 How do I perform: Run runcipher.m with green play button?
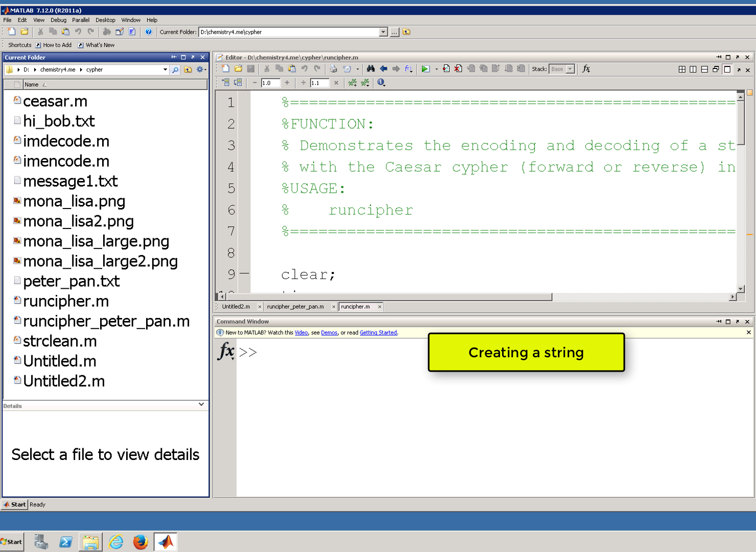425,69
